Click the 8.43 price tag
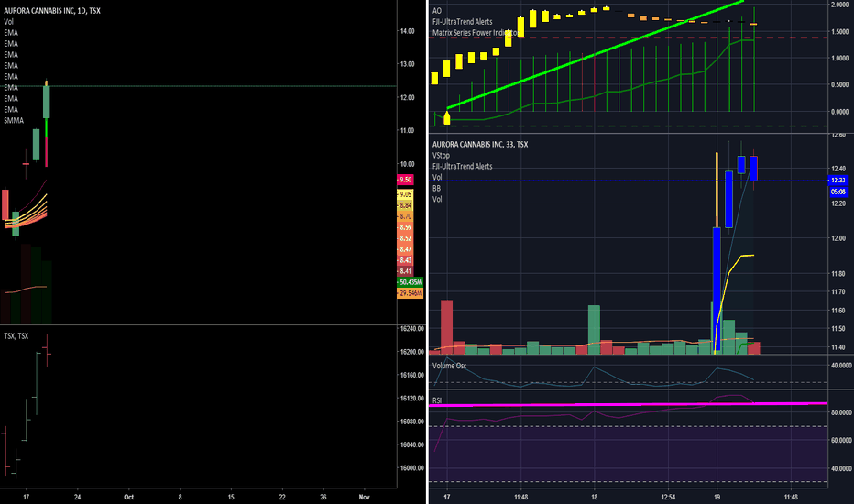This screenshot has height=504, width=854. (x=405, y=260)
